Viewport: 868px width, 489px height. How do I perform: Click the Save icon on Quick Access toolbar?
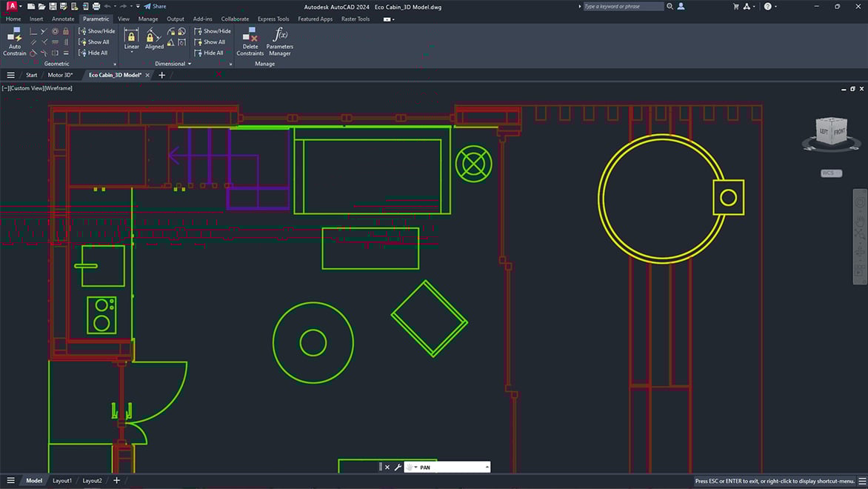[53, 6]
